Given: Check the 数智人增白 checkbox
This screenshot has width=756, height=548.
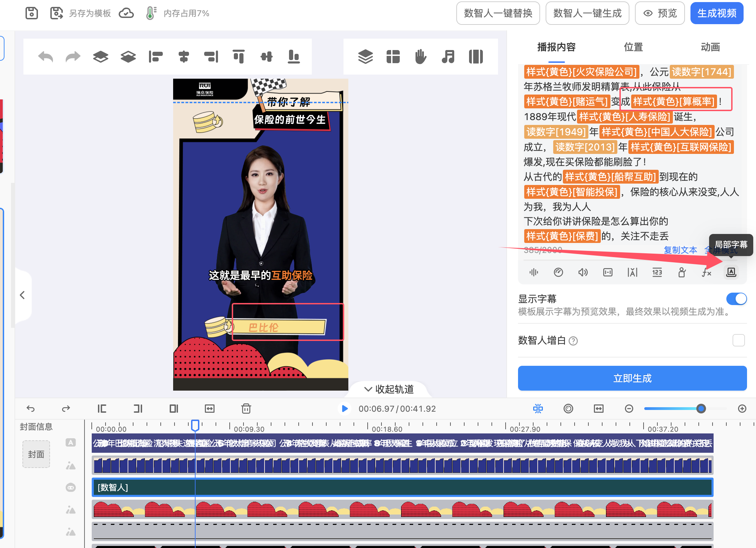Looking at the screenshot, I should [738, 340].
